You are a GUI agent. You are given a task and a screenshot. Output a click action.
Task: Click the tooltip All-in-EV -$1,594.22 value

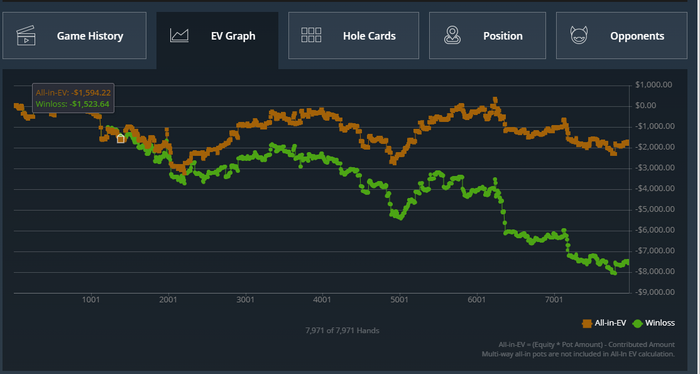91,93
